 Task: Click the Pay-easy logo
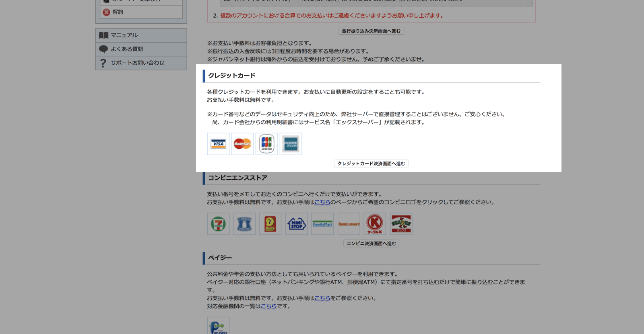point(218,326)
